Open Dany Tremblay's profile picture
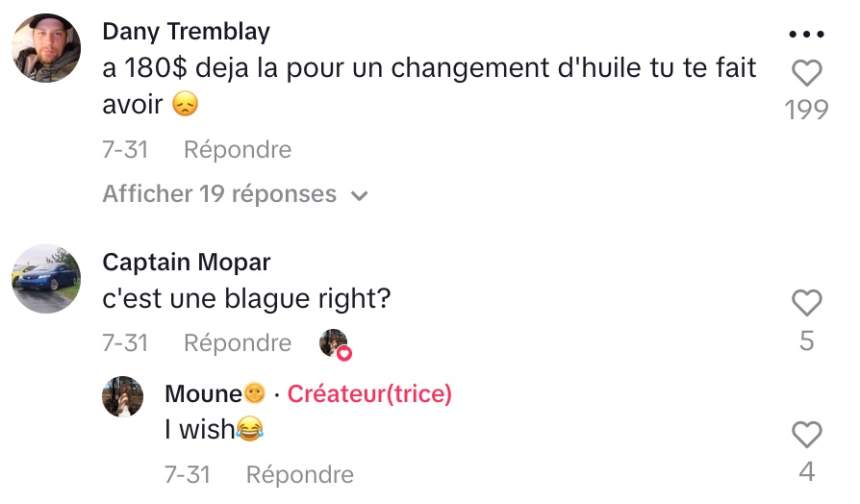The width and height of the screenshot is (860, 504). 46,48
